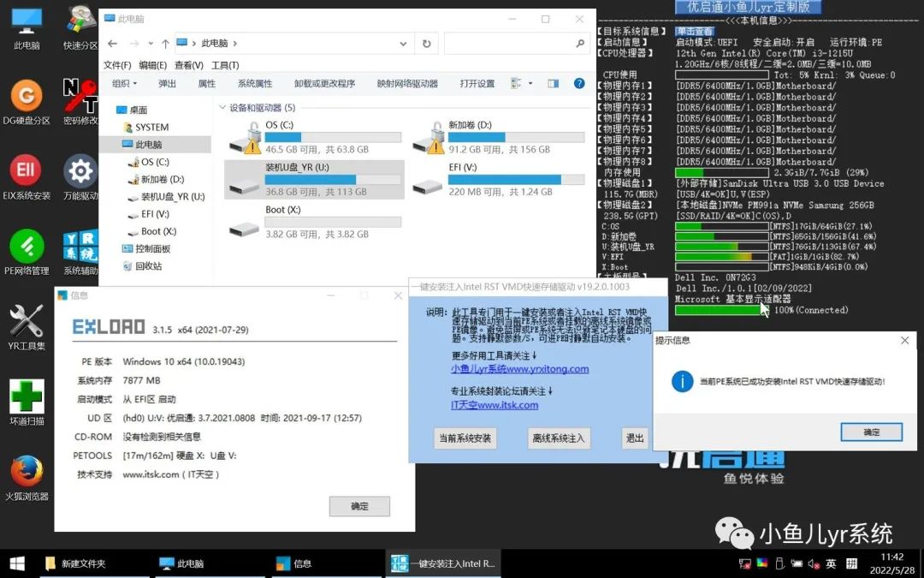This screenshot has height=578, width=924.
Task: Click 当前系统安装 button
Action: 465,438
